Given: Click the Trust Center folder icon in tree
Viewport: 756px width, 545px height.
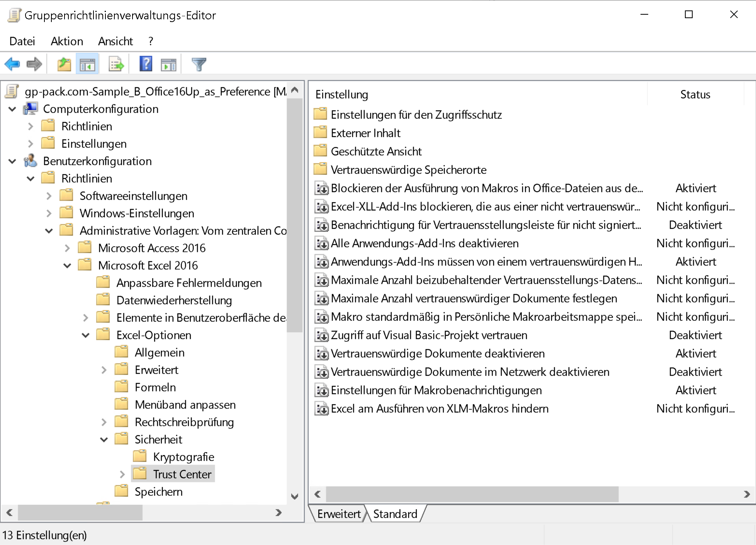Looking at the screenshot, I should (x=140, y=474).
